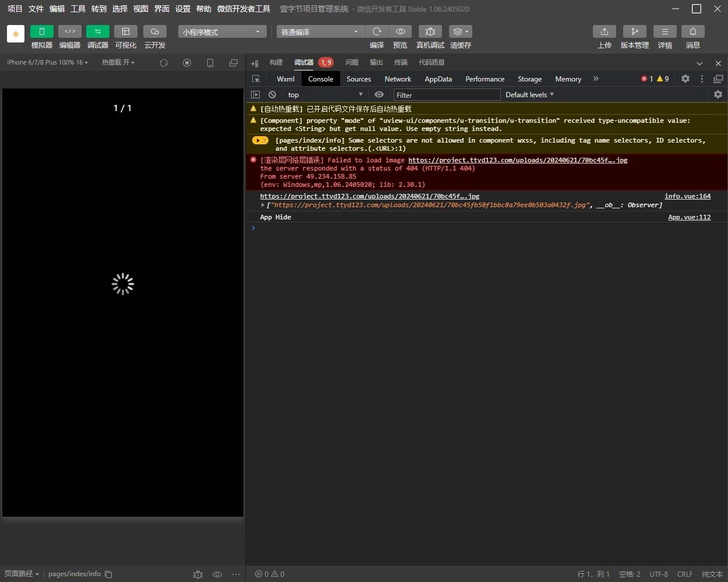
Task: Toggle the simulator phone device icon
Action: (210, 63)
